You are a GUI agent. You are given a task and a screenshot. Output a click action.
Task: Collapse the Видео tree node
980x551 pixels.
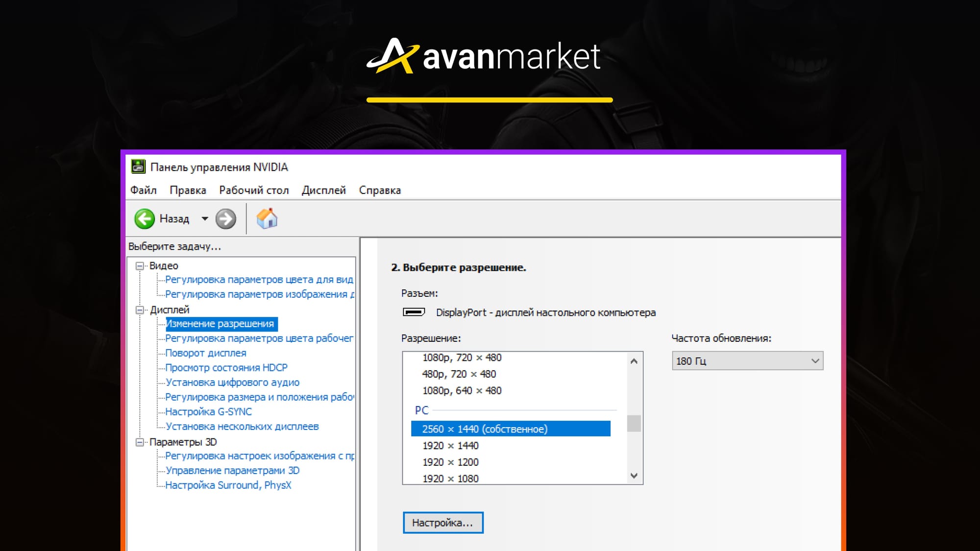[140, 266]
